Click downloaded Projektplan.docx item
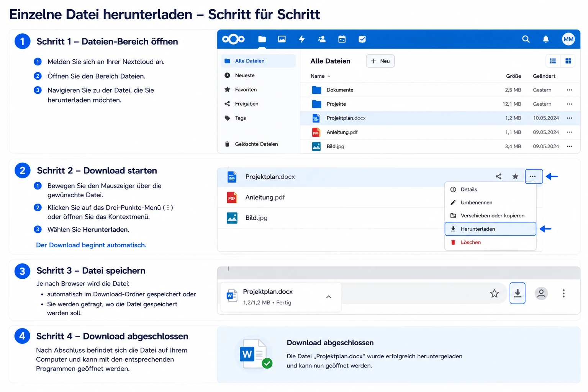This screenshot has width=588, height=392. tap(281, 297)
